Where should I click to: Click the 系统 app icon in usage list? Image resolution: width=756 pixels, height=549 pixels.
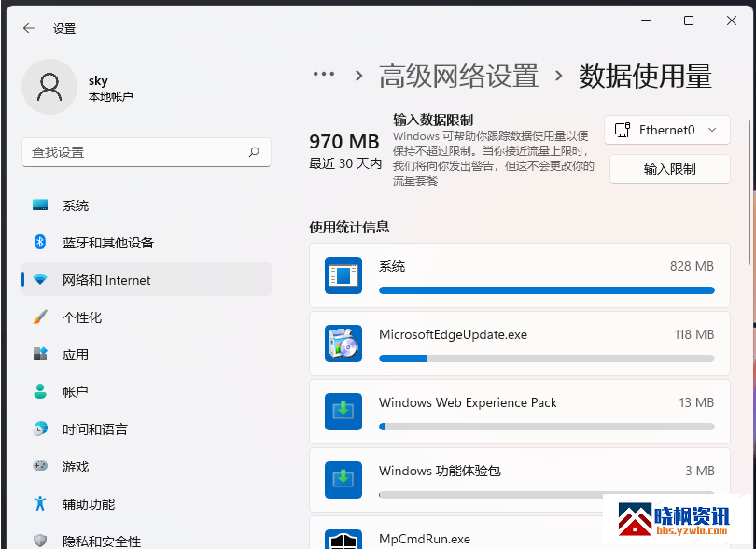(x=343, y=275)
